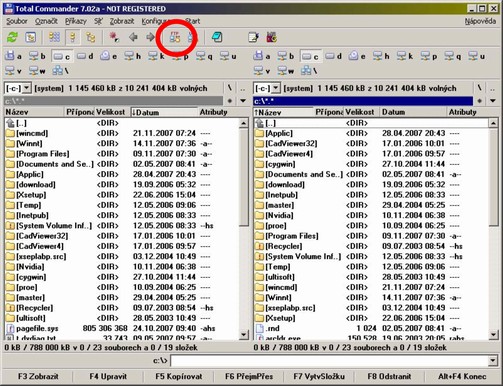Sort left panel by Datum column
This screenshot has width=503, height=386.
click(164, 112)
